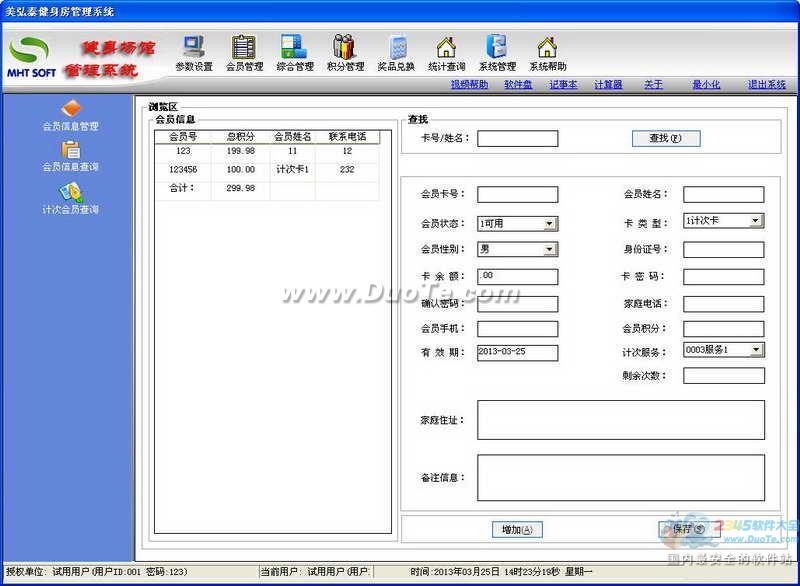Select the 积分管理 toolbar icon
Viewport: 800px width, 586px height.
click(x=345, y=47)
